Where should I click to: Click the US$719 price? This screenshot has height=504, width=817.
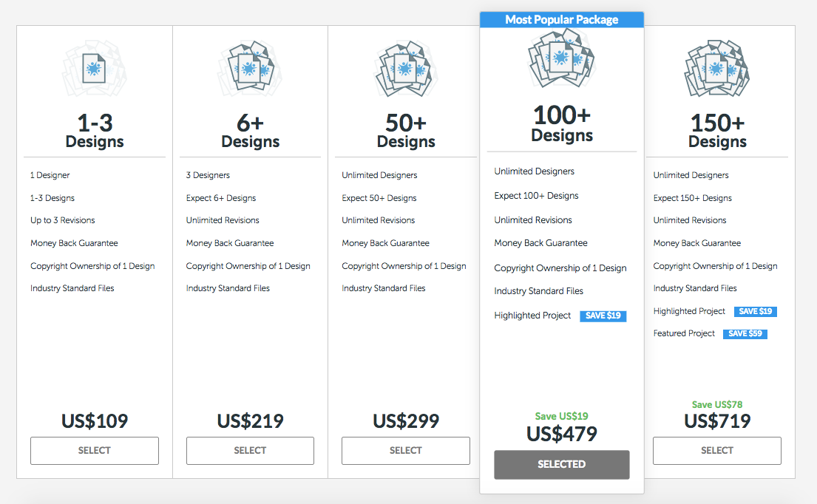717,420
